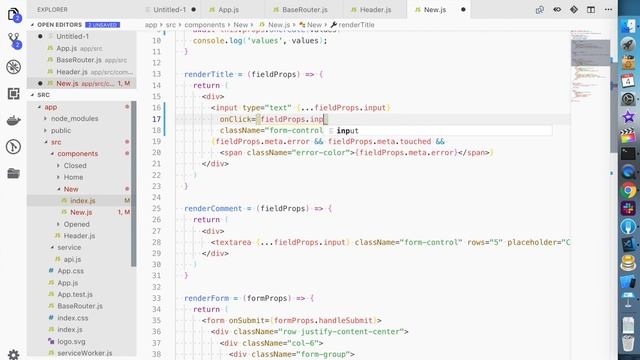Open Finder from the dock

629,26
